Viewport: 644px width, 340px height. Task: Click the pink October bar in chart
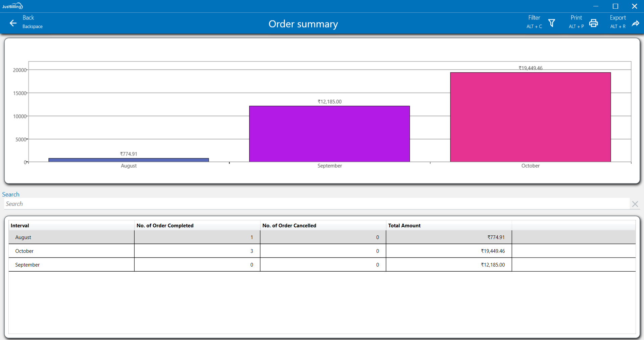[530, 117]
